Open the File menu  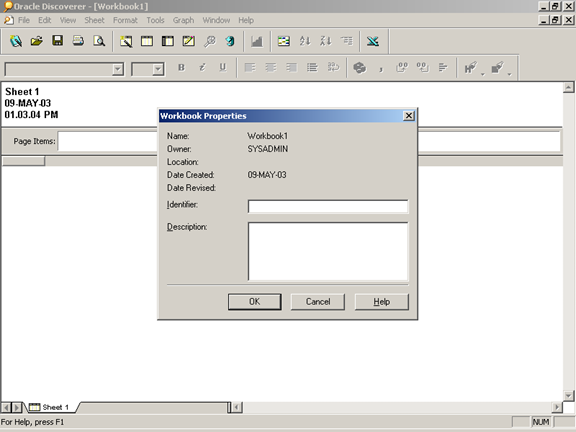(x=24, y=20)
